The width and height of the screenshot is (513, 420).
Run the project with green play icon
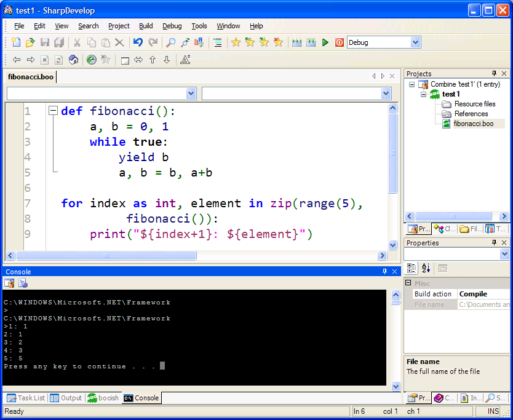tap(325, 42)
